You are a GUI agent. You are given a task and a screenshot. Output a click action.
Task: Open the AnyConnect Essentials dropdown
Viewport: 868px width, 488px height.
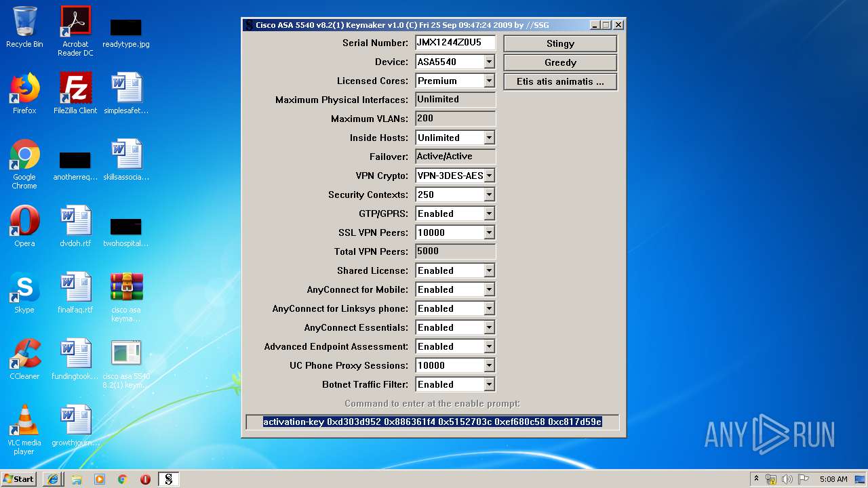point(489,327)
